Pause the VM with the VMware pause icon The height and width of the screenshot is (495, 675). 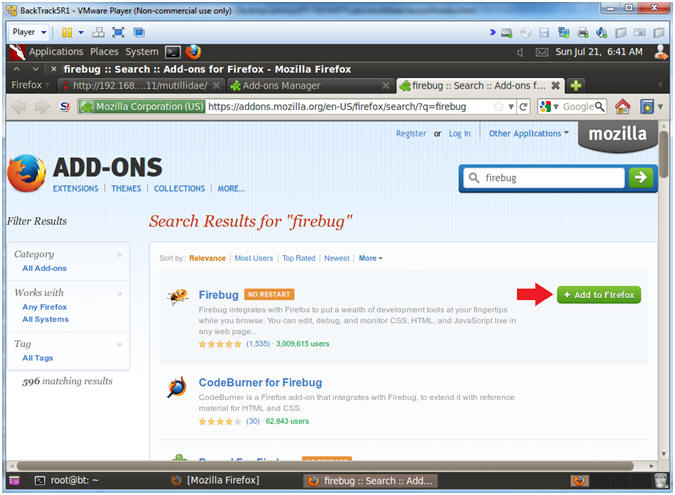[67, 32]
